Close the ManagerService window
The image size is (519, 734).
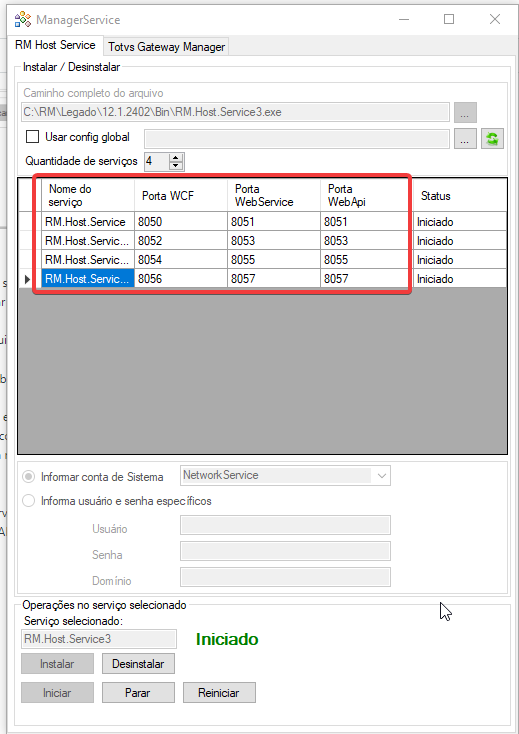495,19
